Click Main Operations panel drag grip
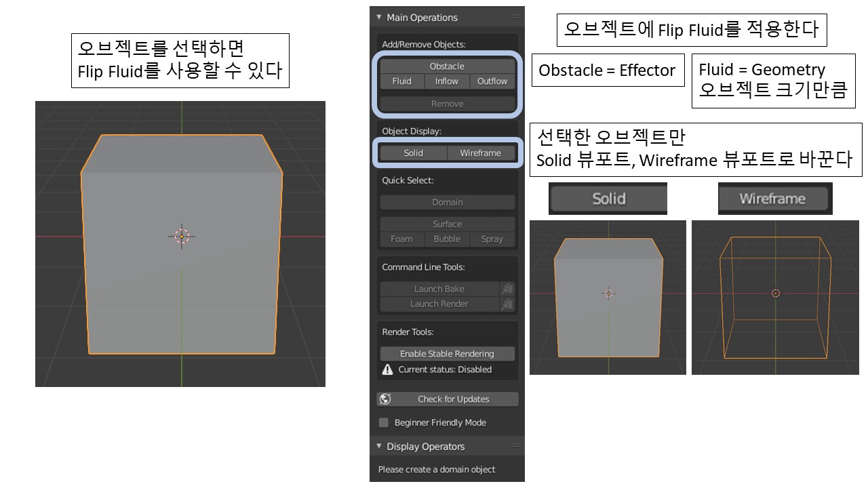Image resolution: width=868 pixels, height=488 pixels. pos(515,17)
